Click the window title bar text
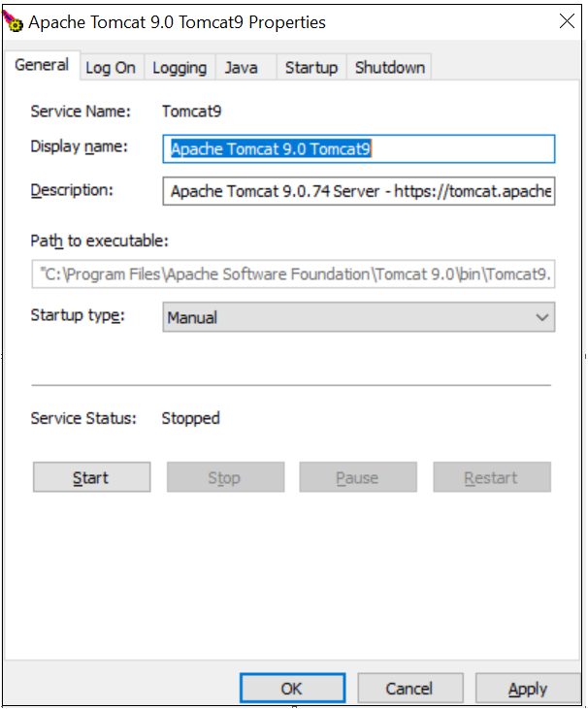The width and height of the screenshot is (588, 709). pyautogui.click(x=177, y=21)
